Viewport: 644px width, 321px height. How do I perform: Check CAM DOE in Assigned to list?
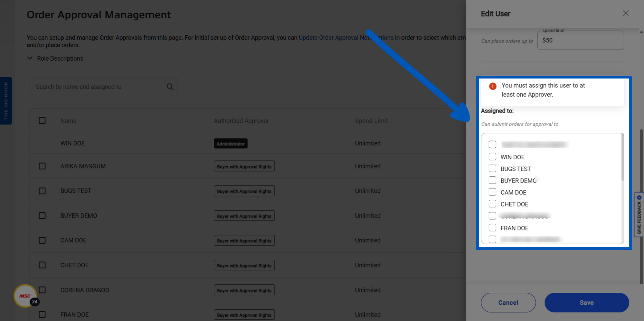click(492, 192)
